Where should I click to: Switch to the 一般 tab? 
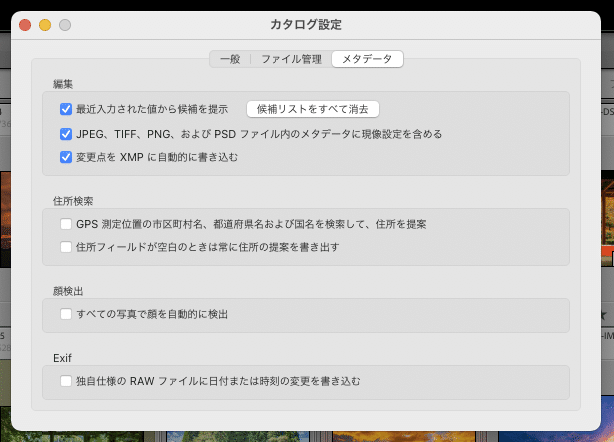(x=230, y=59)
